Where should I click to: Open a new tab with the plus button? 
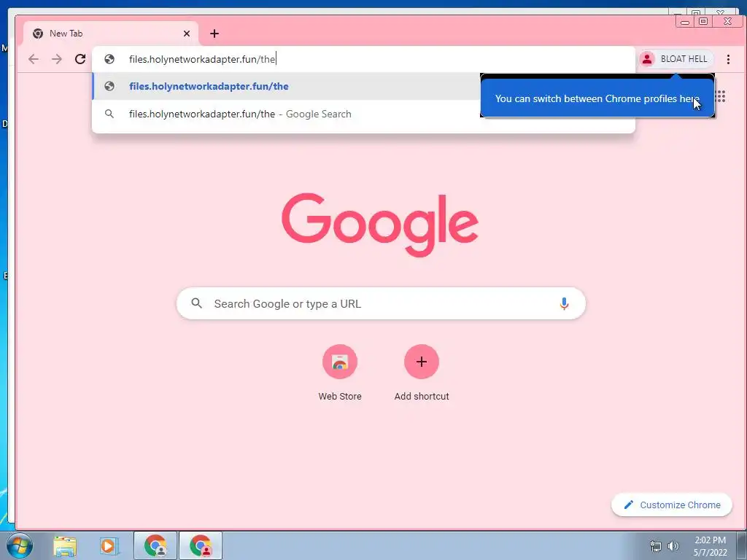214,34
